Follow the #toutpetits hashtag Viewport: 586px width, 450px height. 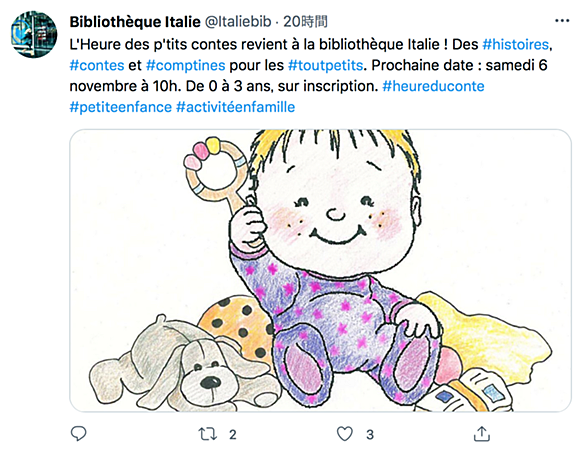click(x=326, y=65)
